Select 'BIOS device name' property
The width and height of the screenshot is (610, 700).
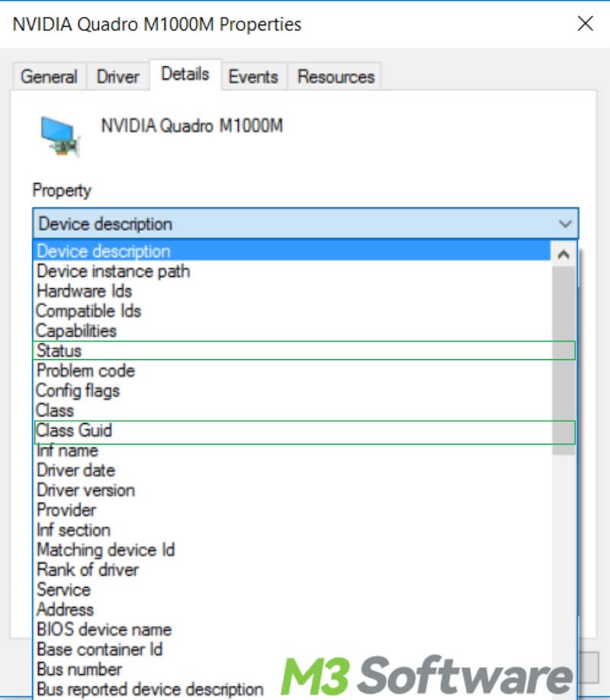point(292,629)
